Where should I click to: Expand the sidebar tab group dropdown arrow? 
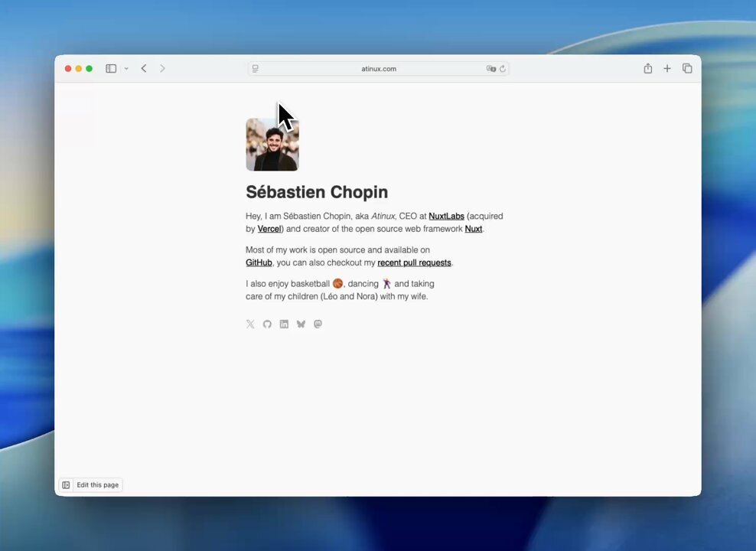(x=126, y=69)
